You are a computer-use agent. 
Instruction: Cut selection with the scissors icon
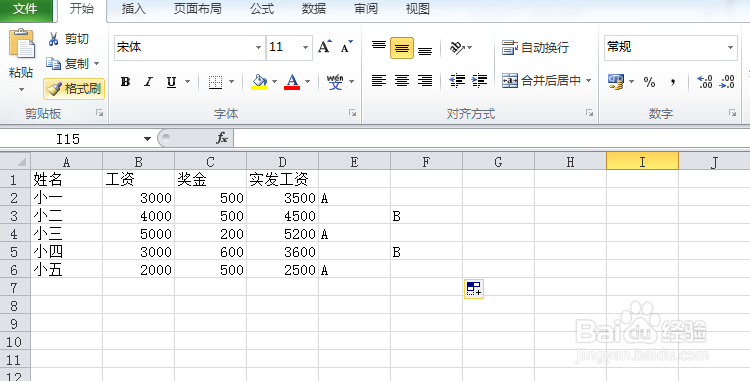coord(54,39)
